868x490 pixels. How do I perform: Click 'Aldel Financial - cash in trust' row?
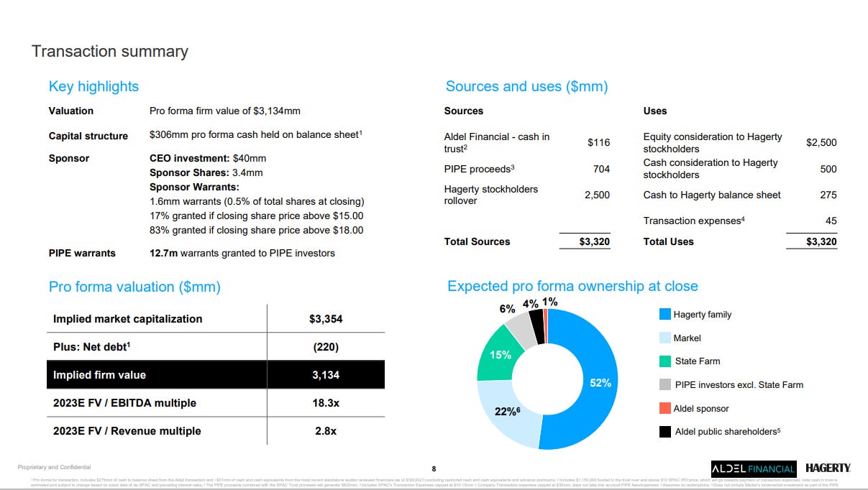pos(497,142)
